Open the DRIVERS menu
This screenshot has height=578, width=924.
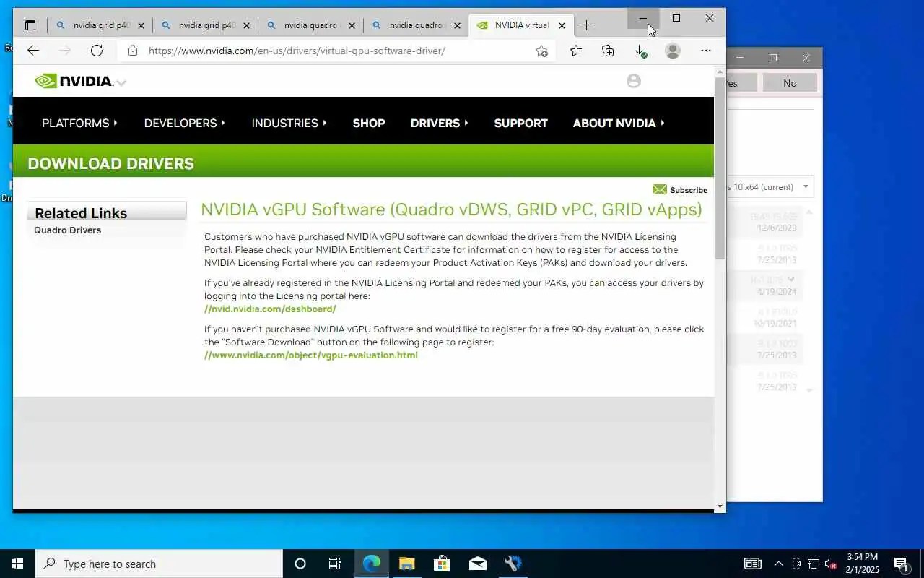coord(440,123)
